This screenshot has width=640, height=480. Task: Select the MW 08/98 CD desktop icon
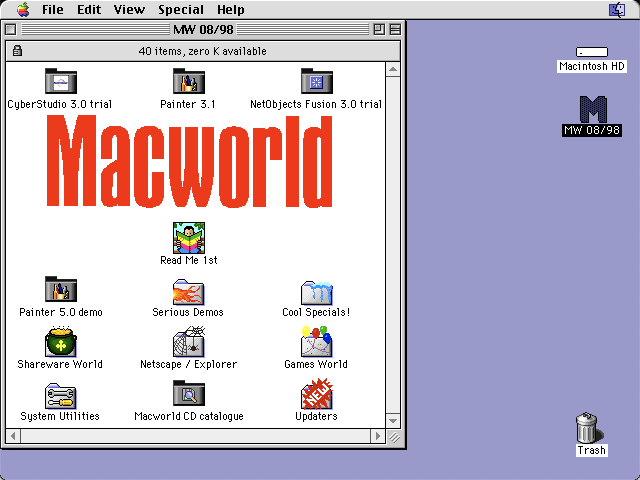[593, 109]
